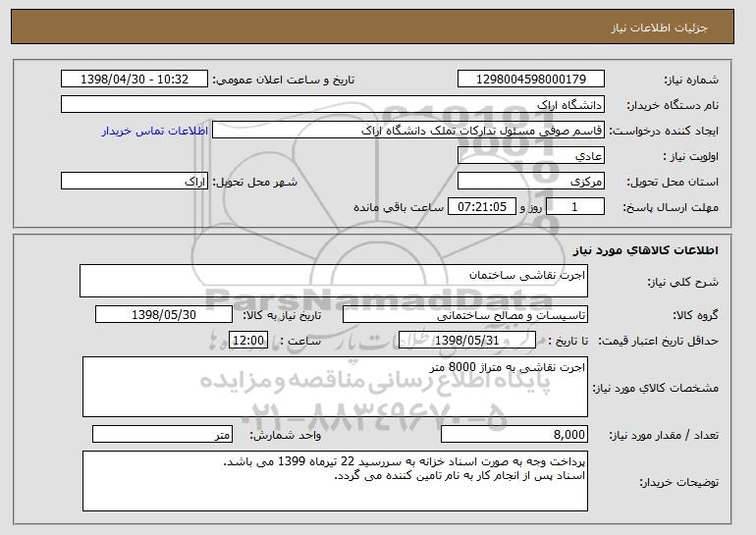Click the buyer name field دانشگاه اراک
Image resolution: width=756 pixels, height=535 pixels.
[333, 105]
